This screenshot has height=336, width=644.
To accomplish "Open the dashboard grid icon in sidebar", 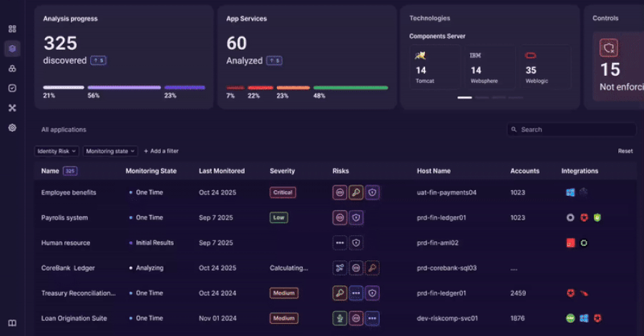I will 12,29.
